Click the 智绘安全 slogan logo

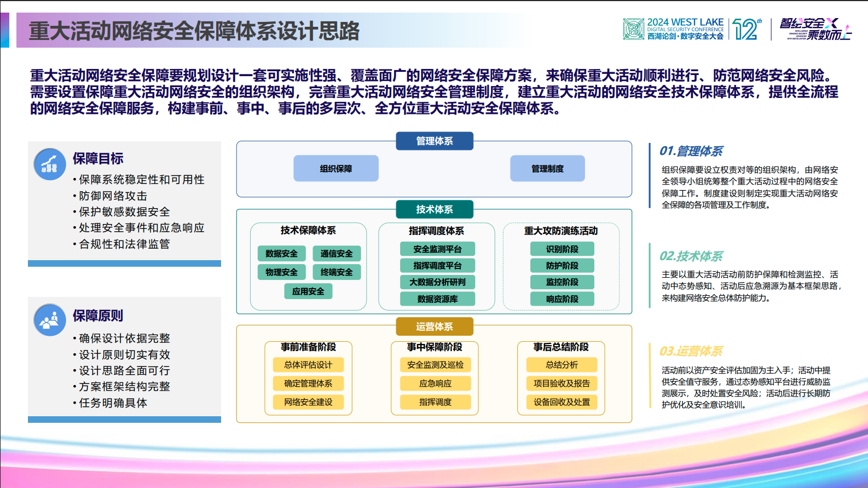coord(814,29)
